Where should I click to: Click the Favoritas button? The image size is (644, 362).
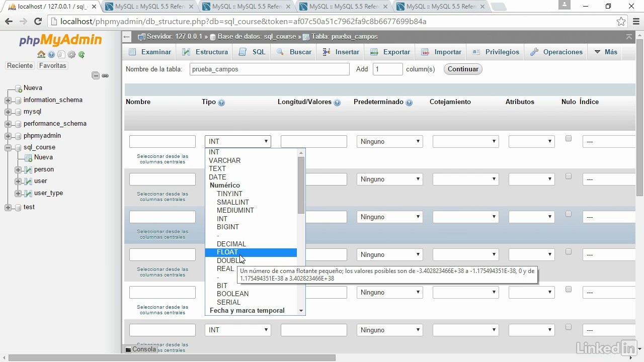[52, 66]
